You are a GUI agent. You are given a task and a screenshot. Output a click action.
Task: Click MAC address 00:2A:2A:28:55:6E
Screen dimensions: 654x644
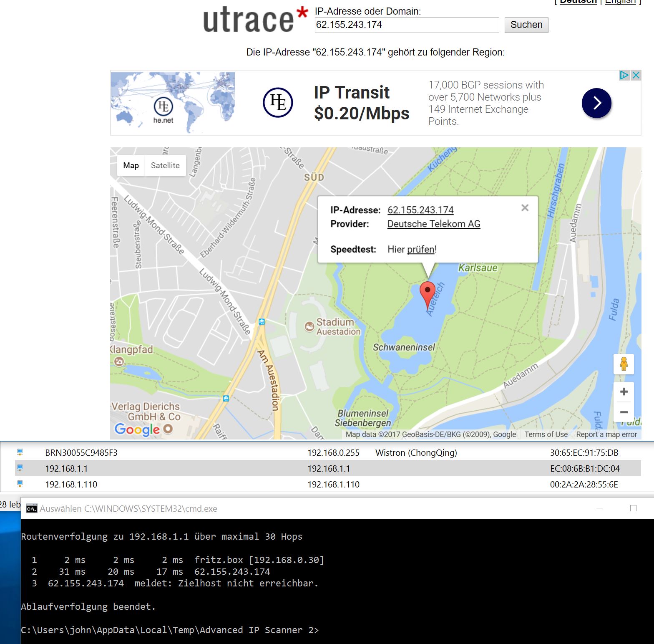pos(584,484)
